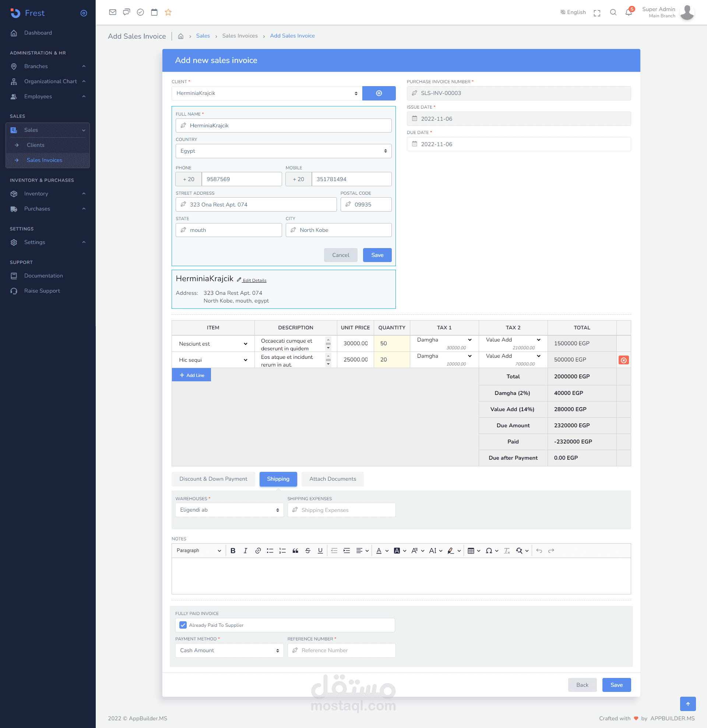
Task: Click the Edit Details link
Action: pos(254,280)
